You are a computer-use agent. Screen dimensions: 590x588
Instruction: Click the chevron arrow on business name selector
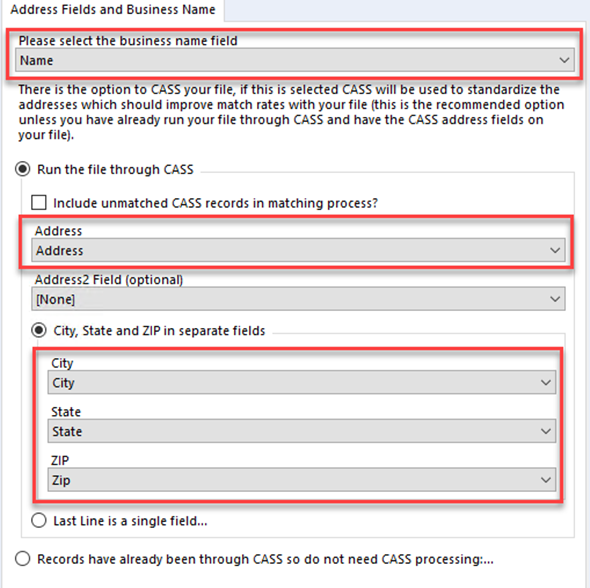click(x=564, y=60)
